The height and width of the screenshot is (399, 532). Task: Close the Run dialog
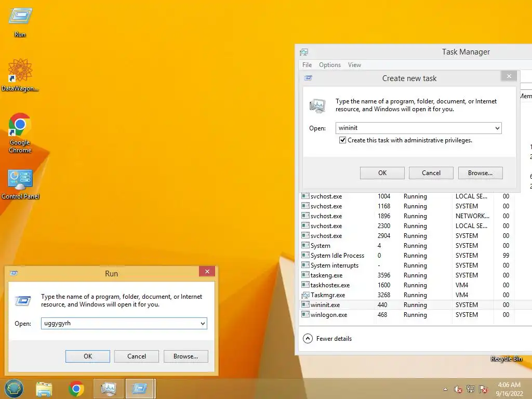pos(207,271)
